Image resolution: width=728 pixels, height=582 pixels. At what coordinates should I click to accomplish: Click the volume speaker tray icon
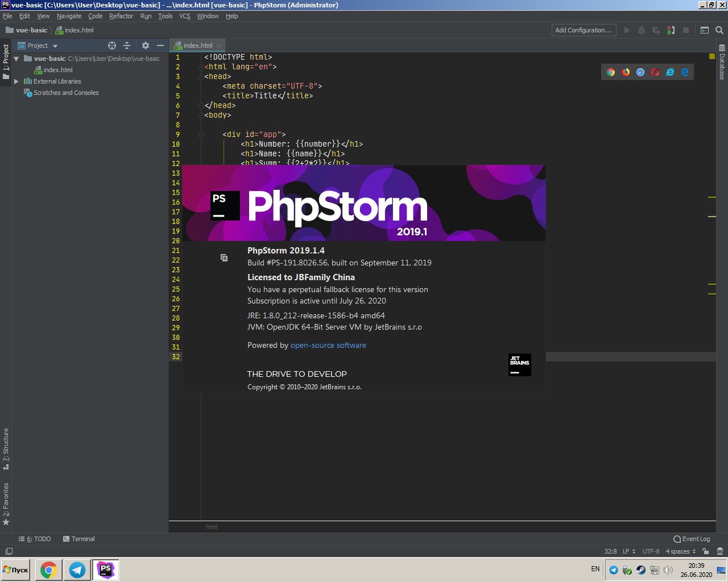tap(668, 570)
